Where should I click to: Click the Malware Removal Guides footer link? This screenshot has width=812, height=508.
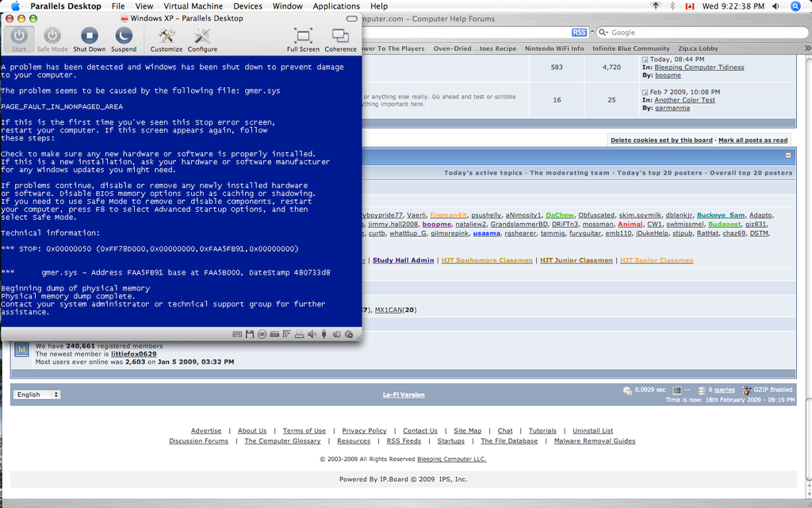[x=595, y=441]
